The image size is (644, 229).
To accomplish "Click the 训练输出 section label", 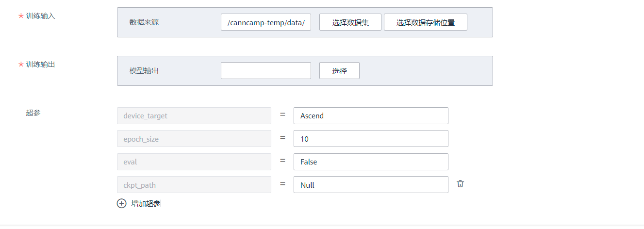I will coord(40,64).
